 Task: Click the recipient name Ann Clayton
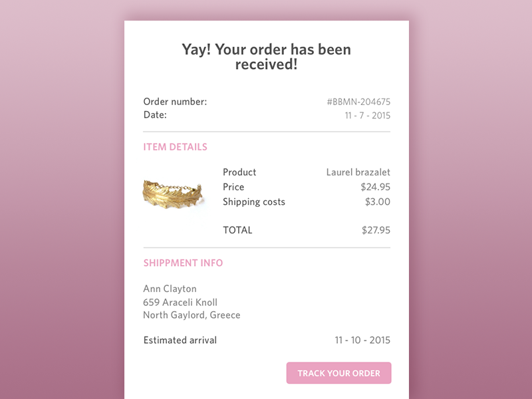coord(170,289)
